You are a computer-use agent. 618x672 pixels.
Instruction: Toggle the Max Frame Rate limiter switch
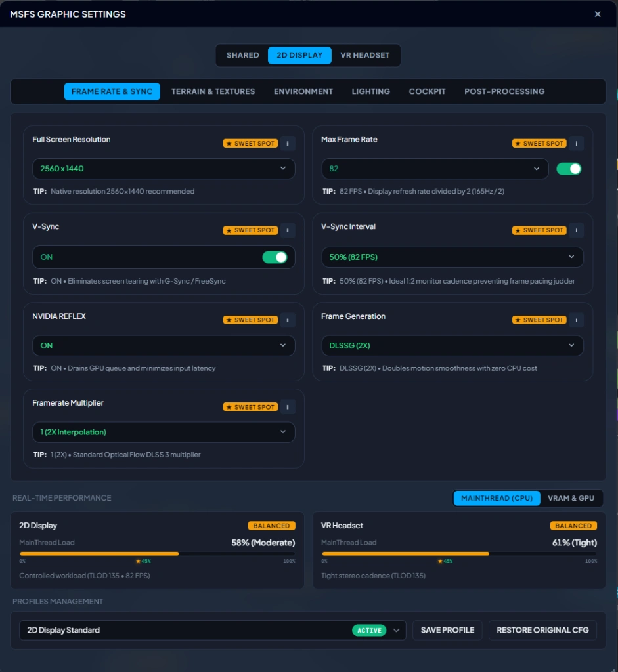569,169
